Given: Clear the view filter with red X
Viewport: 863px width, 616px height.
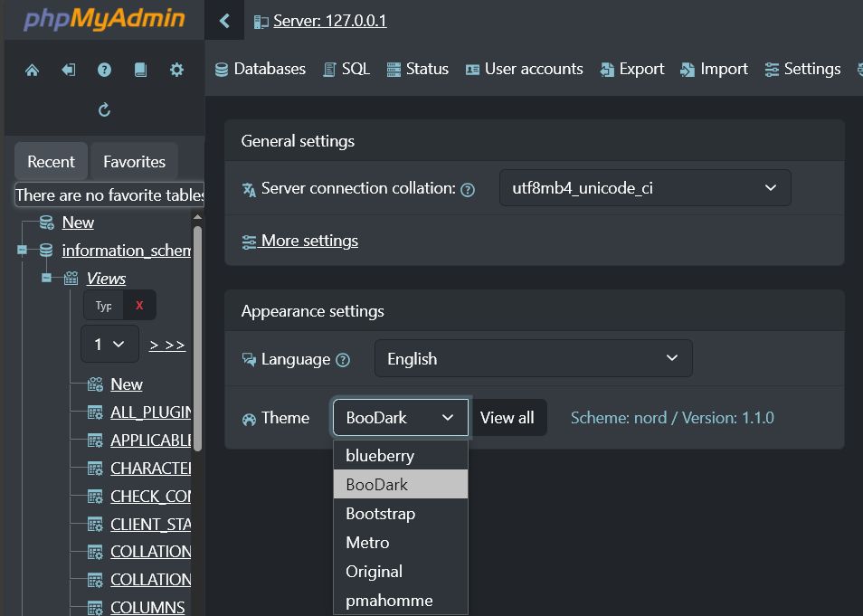Looking at the screenshot, I should point(139,306).
